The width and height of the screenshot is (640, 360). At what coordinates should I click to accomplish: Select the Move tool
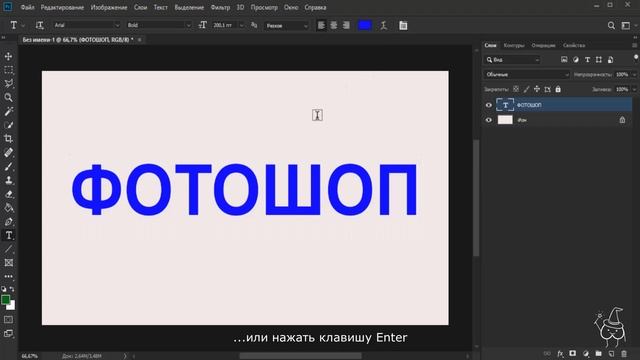tap(8, 56)
